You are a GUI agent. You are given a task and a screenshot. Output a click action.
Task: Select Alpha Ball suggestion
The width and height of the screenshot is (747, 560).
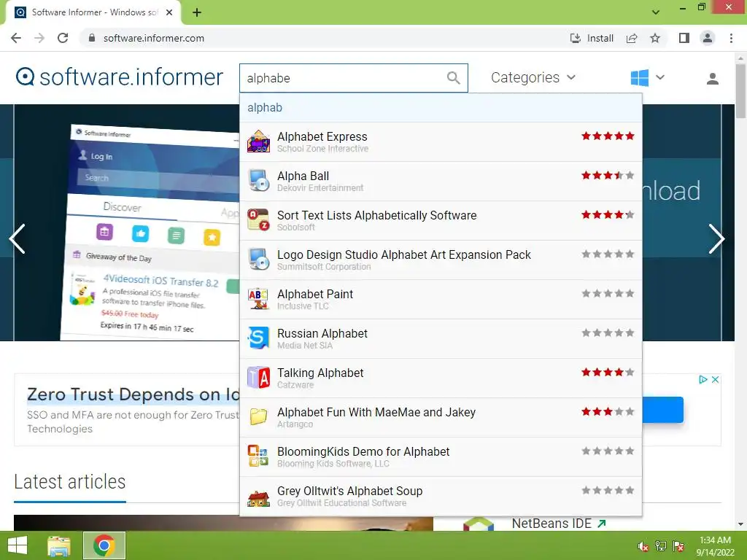tap(441, 181)
